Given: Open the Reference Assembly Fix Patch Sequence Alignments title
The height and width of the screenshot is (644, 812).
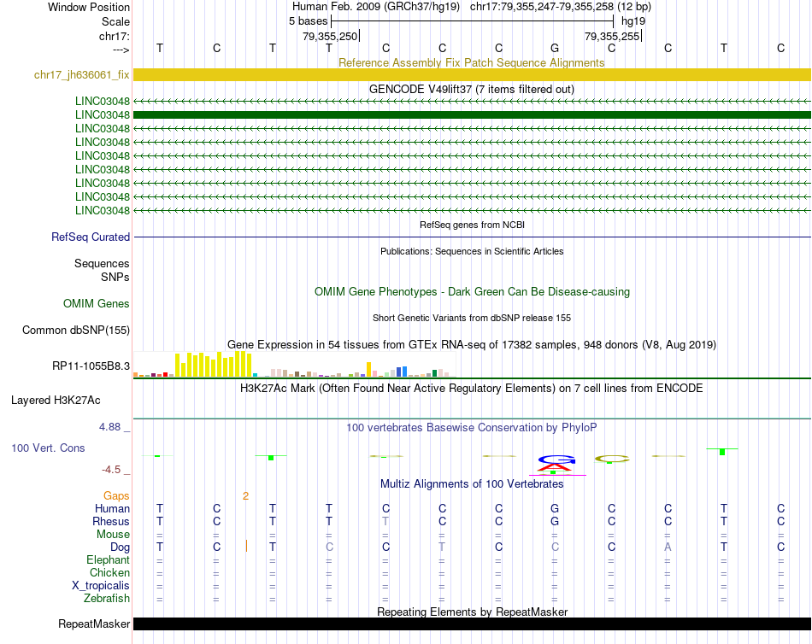Looking at the screenshot, I should coord(471,62).
